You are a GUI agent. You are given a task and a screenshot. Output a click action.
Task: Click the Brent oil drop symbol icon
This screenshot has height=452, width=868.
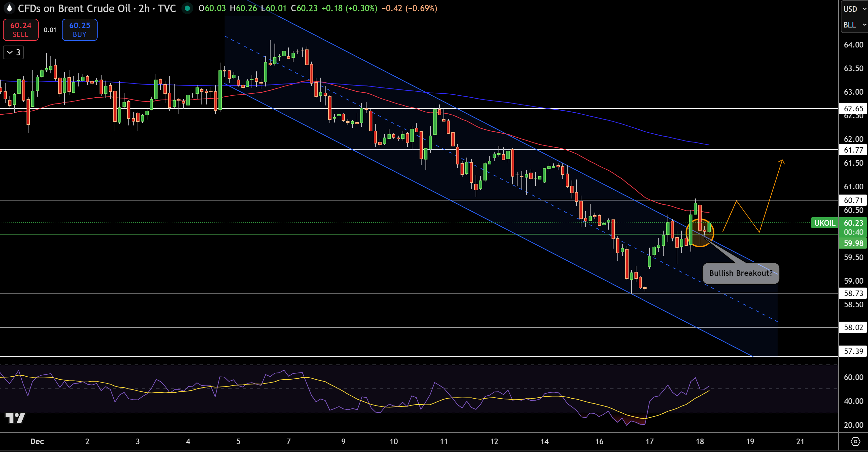click(9, 8)
